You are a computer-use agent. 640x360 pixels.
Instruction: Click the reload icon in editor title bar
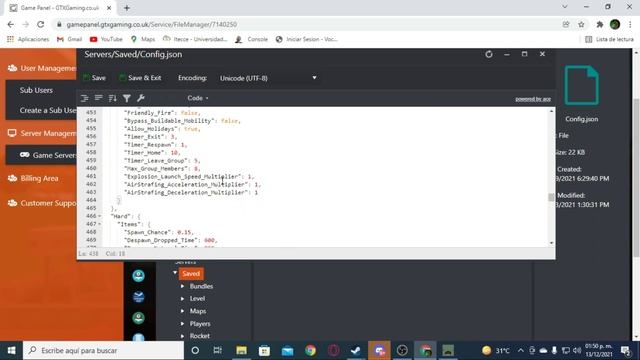coord(489,54)
